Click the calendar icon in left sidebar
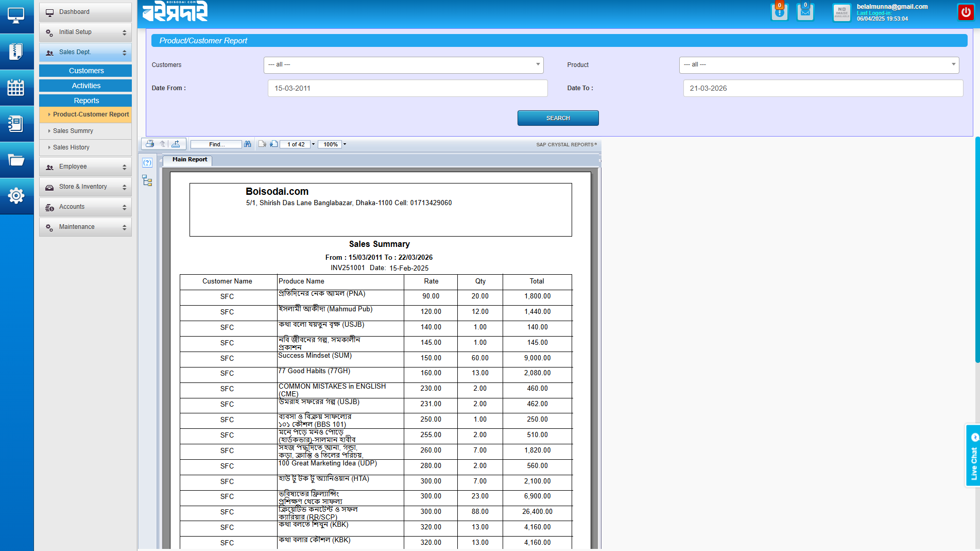This screenshot has height=551, width=980. [x=16, y=88]
